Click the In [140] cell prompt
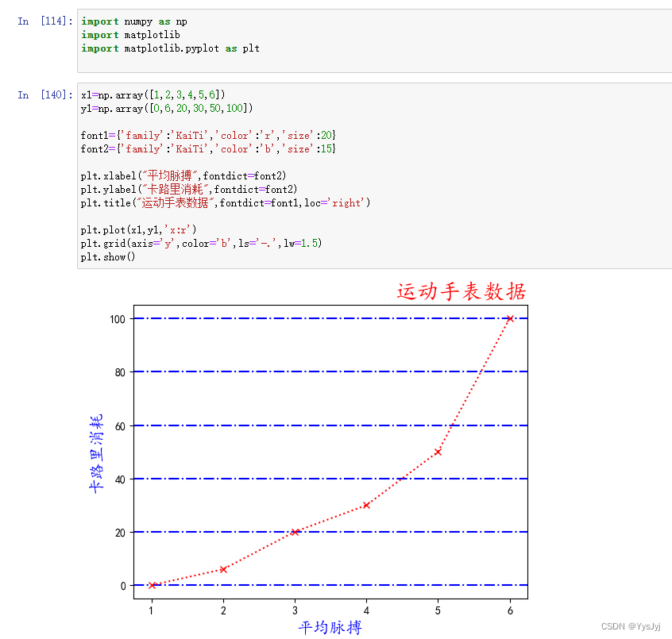 coord(45,94)
